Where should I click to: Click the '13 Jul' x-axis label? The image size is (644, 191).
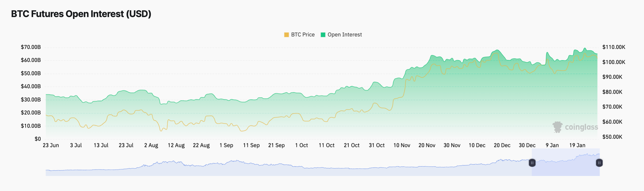[x=101, y=145]
